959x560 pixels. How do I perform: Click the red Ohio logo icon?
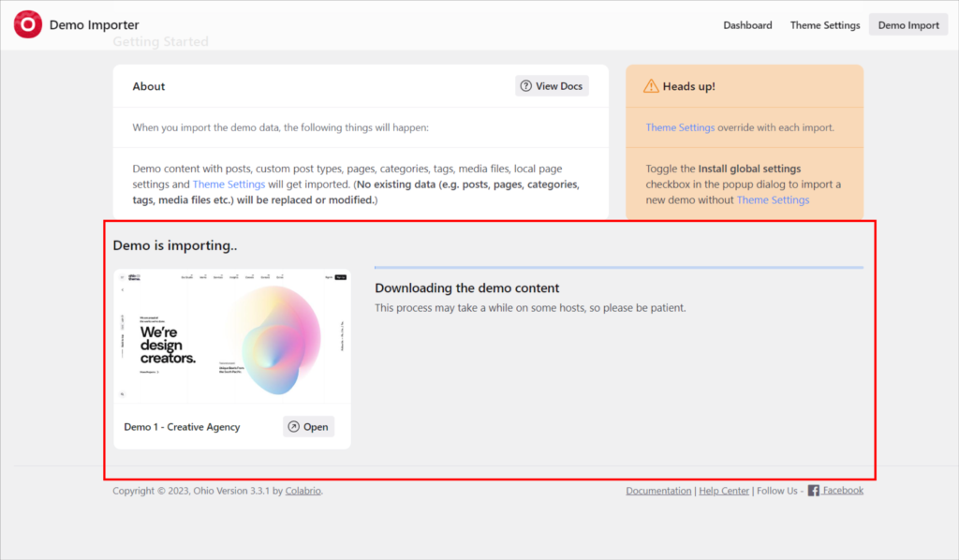(x=28, y=24)
